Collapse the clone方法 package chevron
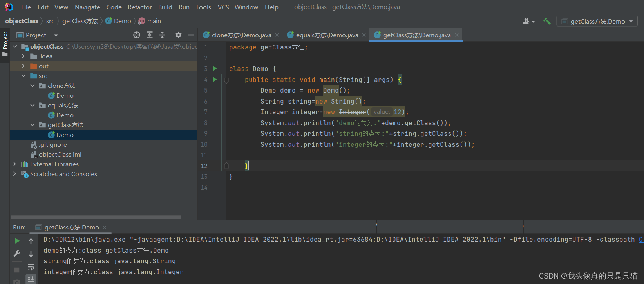Screen dimensions: 644x284 [x=33, y=86]
